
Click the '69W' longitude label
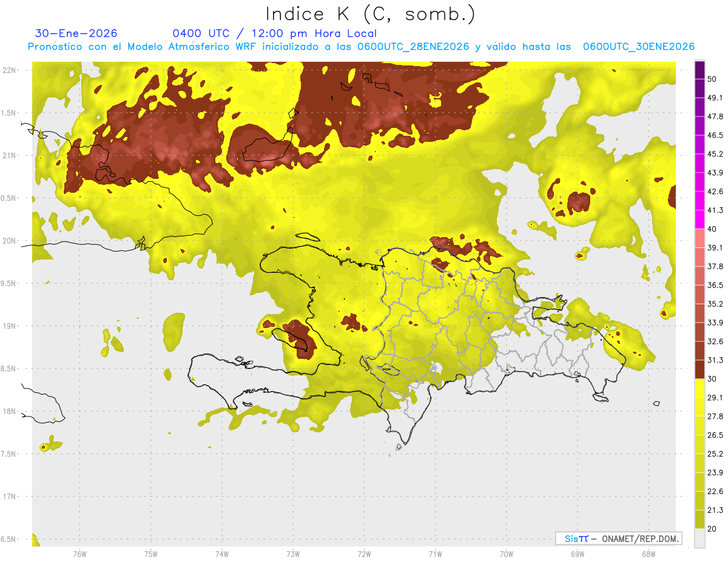[x=577, y=555]
